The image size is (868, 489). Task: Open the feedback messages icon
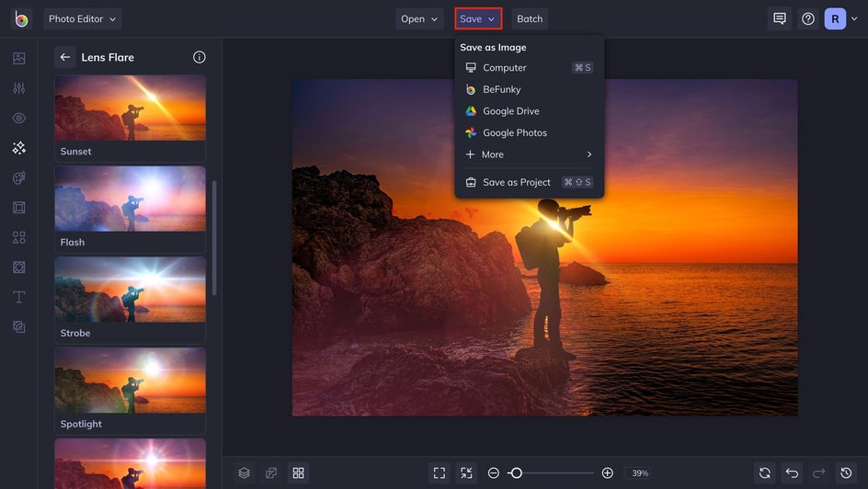pos(780,18)
